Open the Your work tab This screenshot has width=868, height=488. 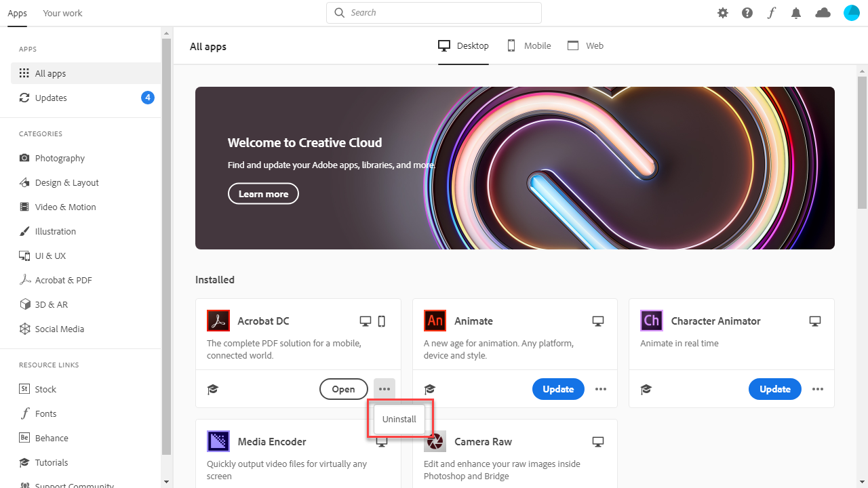coord(62,13)
